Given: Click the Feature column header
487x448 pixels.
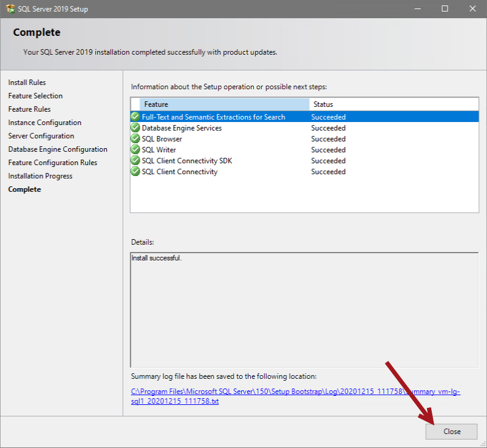Looking at the screenshot, I should pos(224,104).
